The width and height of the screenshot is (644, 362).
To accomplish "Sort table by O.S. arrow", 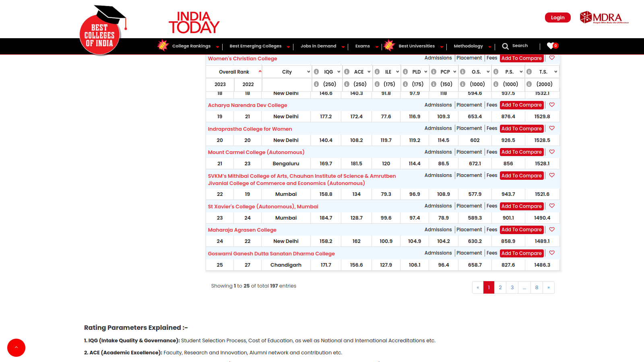I will 488,72.
